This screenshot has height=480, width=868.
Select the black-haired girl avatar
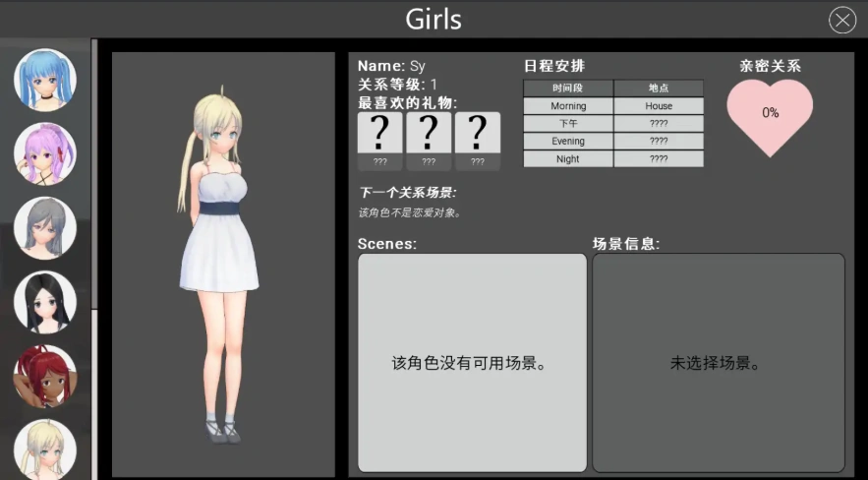coord(45,303)
